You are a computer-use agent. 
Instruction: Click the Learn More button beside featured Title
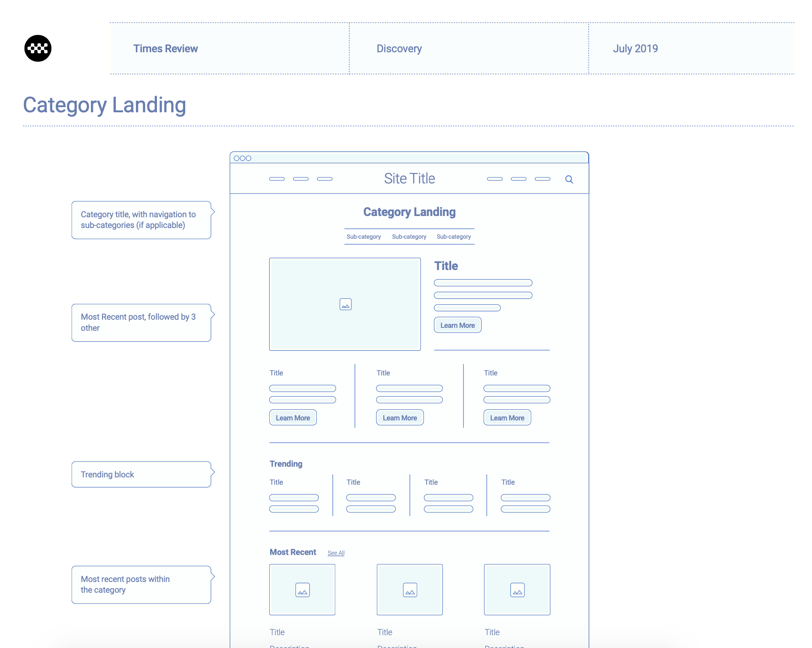[457, 325]
